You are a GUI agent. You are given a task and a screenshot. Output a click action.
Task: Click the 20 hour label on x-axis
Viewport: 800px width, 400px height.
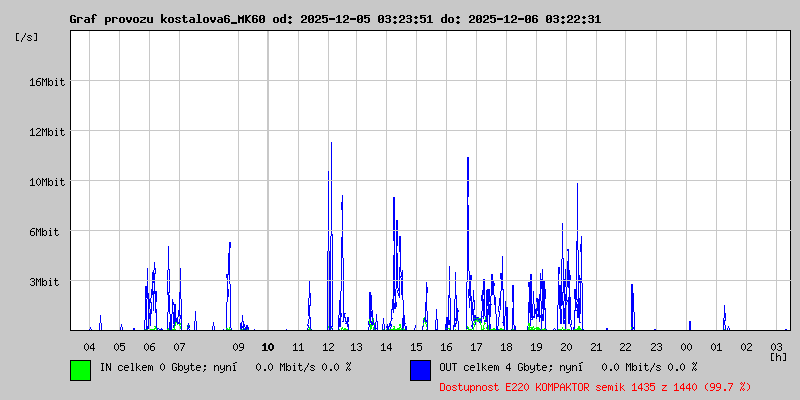(566, 346)
